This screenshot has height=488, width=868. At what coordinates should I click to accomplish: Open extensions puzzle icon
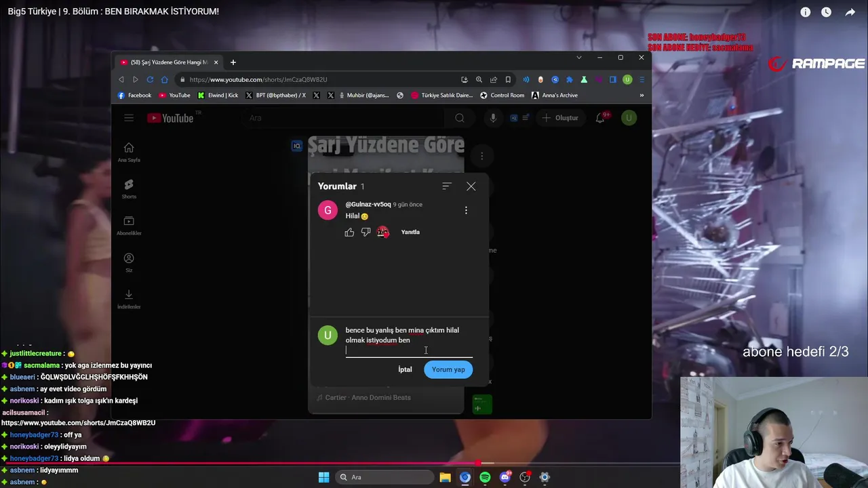(570, 79)
